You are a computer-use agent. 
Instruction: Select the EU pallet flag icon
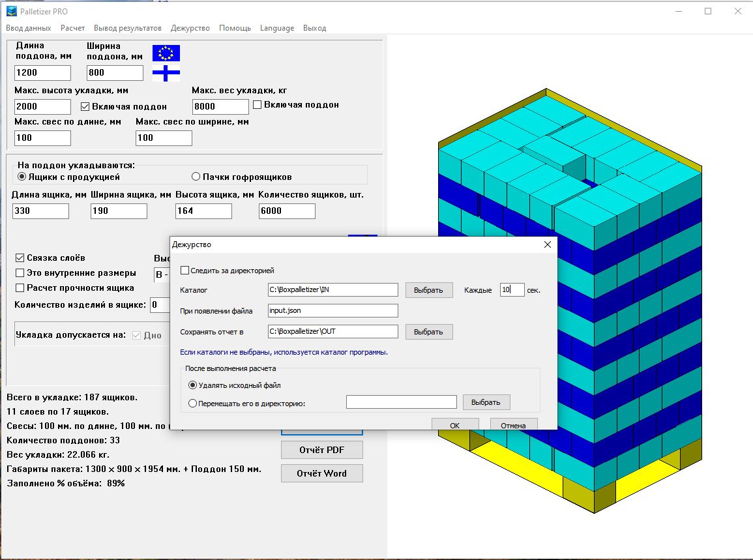point(166,53)
